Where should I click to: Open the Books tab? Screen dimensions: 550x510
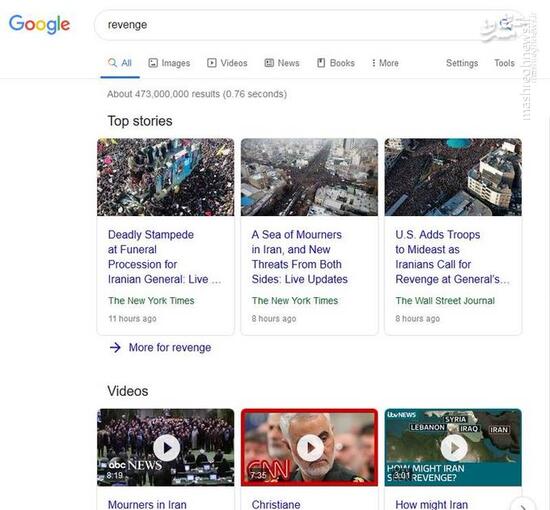coord(336,63)
